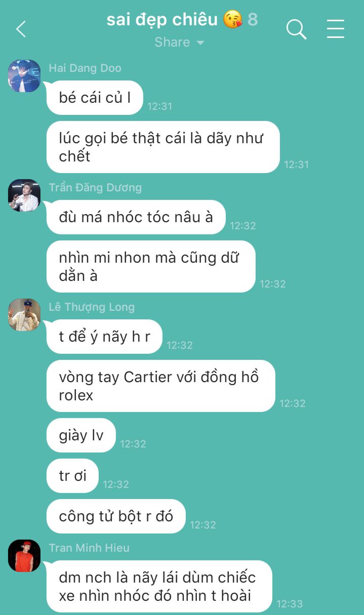This screenshot has width=364, height=615.
Task: Select the message "công tử bột r đó"
Action: [x=116, y=516]
